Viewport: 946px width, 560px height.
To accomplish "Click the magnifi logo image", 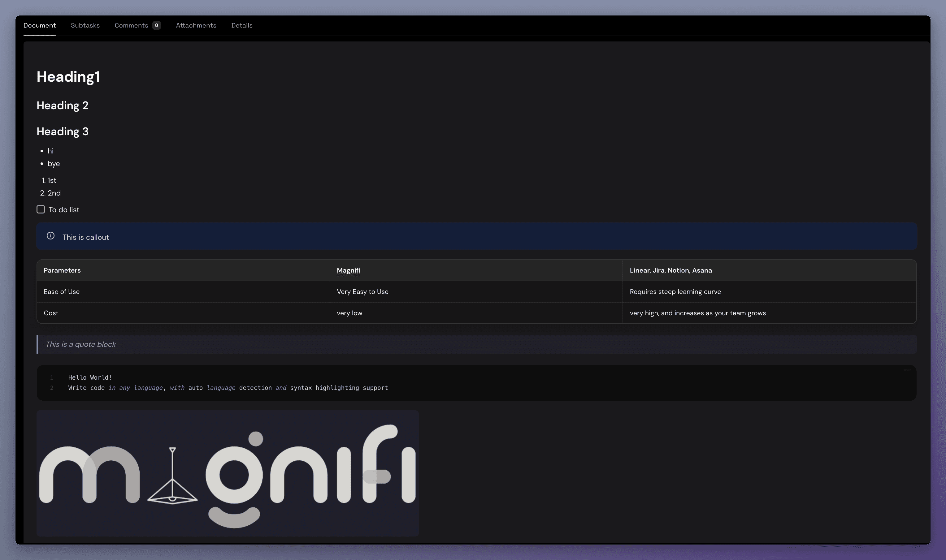I will point(228,473).
